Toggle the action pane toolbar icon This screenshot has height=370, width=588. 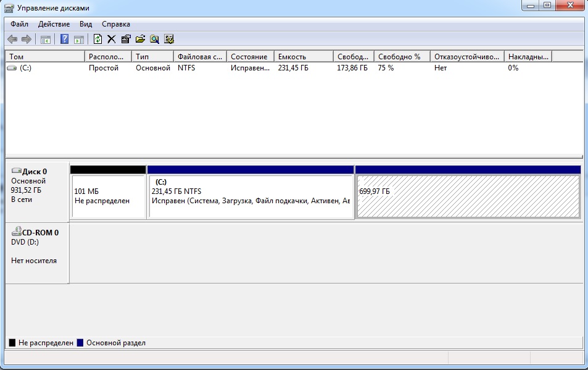79,40
